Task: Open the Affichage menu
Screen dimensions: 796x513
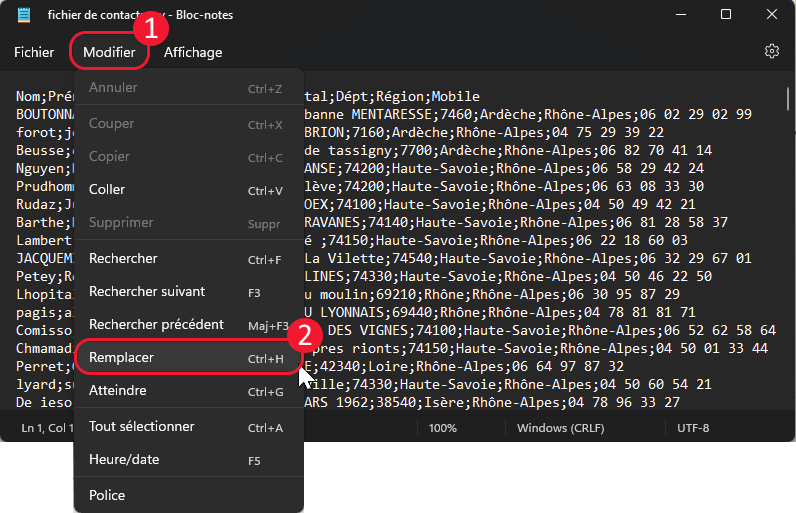Action: (193, 52)
